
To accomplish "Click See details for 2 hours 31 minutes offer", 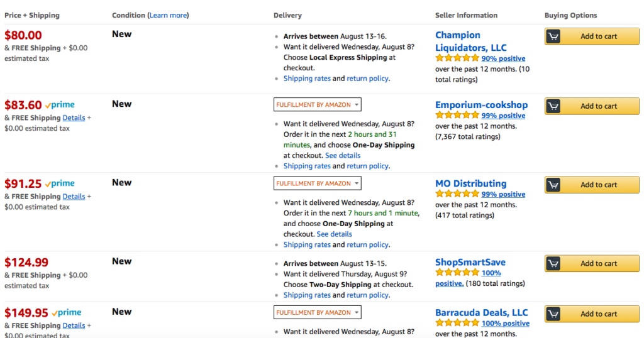I will [x=343, y=155].
